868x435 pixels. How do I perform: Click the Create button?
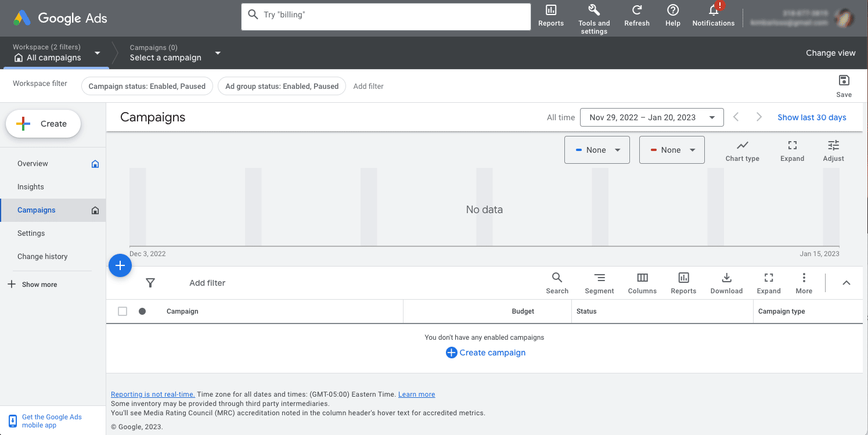click(43, 124)
